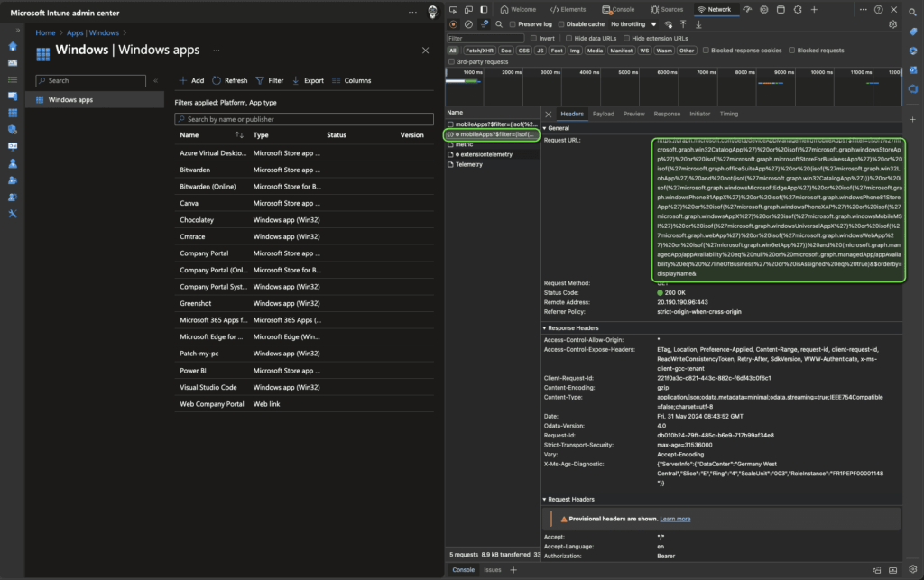Click the Home icon in left sidebar
924x580 pixels.
(13, 46)
